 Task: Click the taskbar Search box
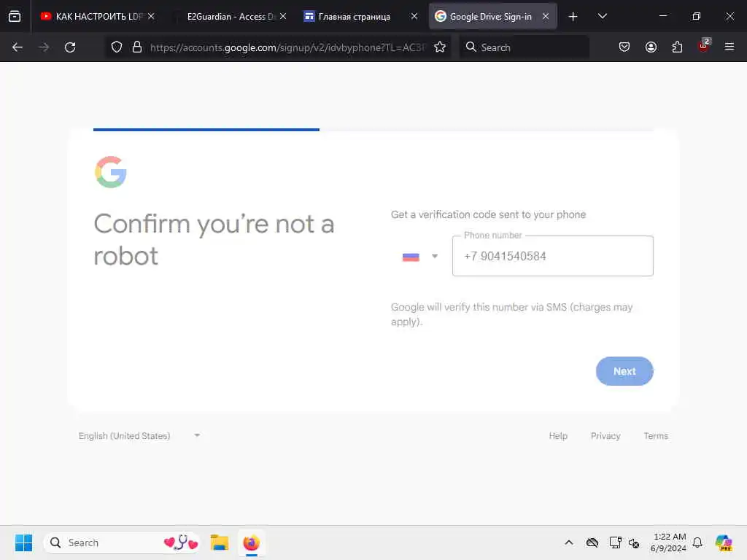point(122,542)
